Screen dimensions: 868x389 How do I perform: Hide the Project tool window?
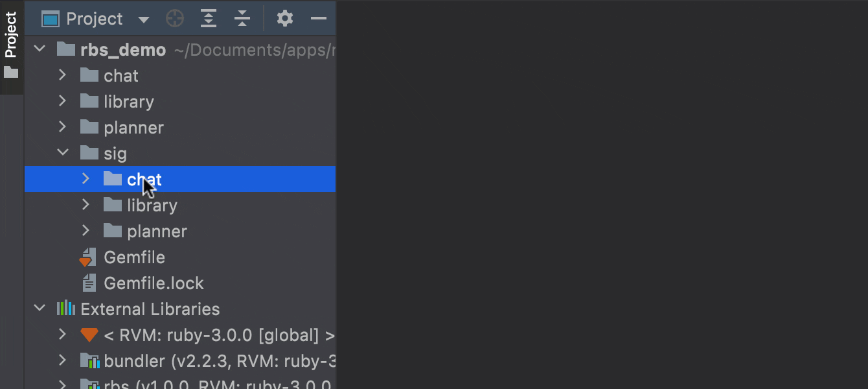(318, 18)
